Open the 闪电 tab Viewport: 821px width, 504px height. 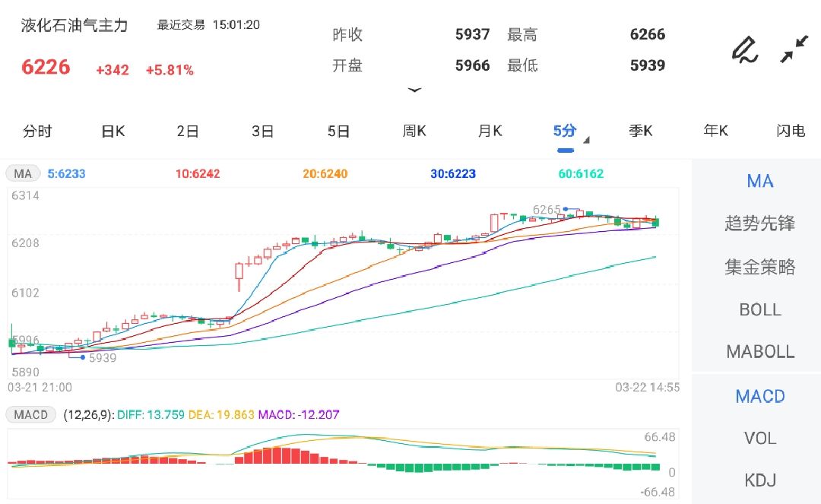[791, 131]
